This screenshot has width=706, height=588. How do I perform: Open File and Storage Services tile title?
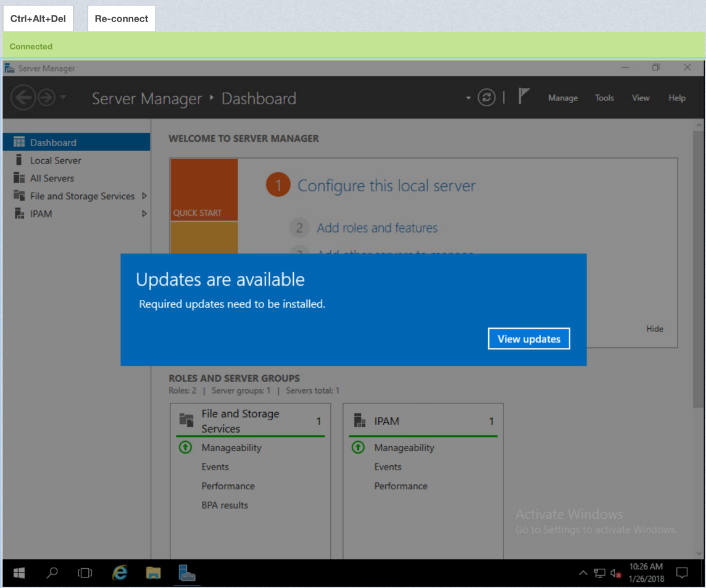(x=241, y=421)
